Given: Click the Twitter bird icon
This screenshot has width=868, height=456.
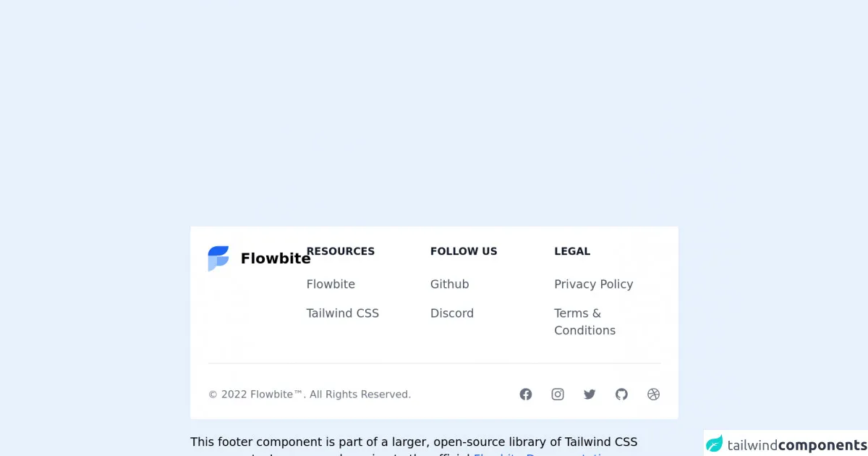Looking at the screenshot, I should pos(590,394).
